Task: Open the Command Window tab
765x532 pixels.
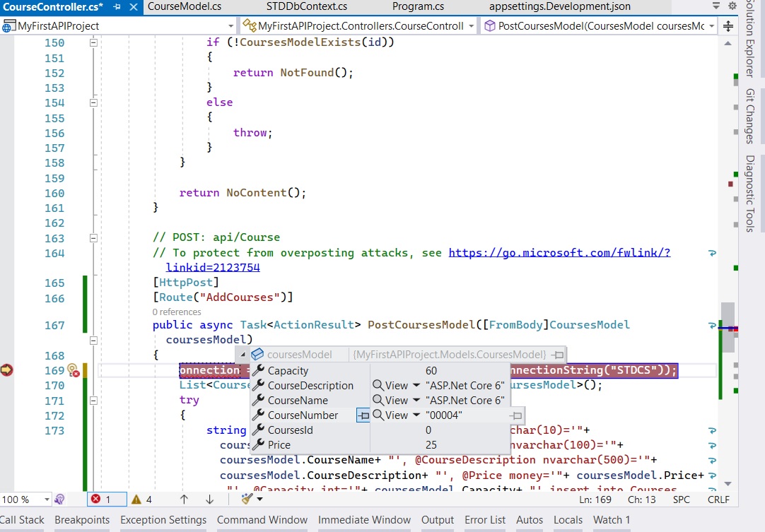Action: [262, 520]
